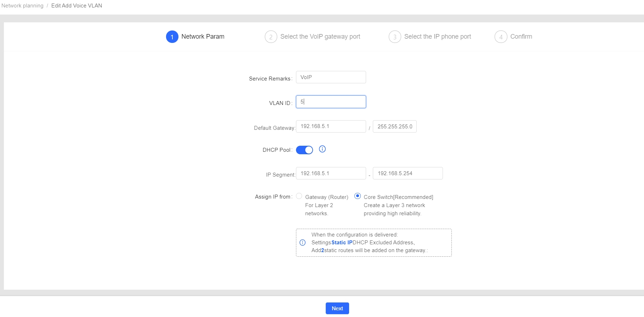Edit IP Segment start address field

tap(331, 173)
